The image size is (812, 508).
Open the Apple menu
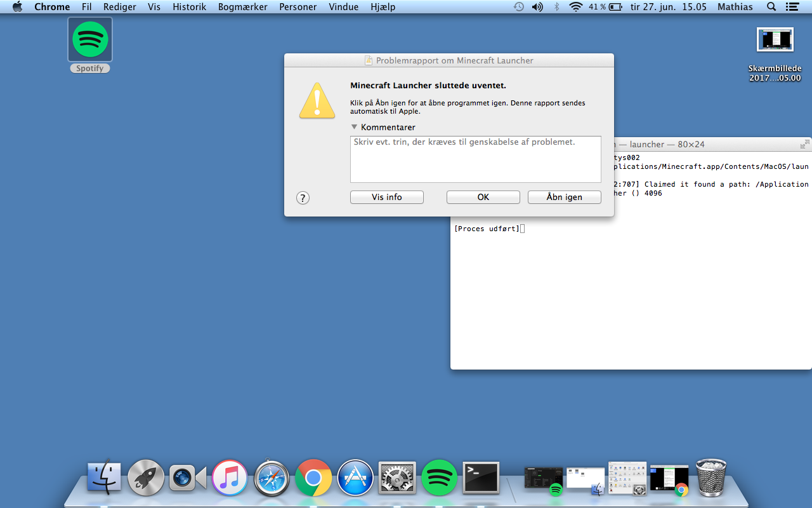pos(17,7)
